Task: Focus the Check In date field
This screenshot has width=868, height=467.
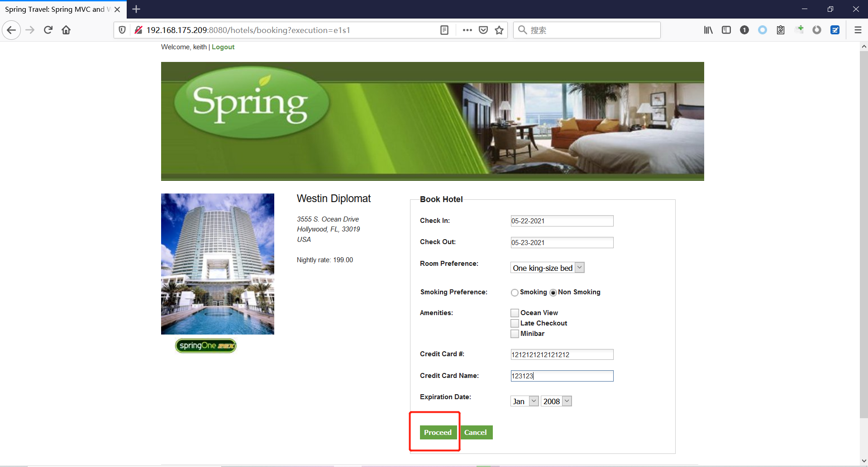Action: tap(562, 221)
